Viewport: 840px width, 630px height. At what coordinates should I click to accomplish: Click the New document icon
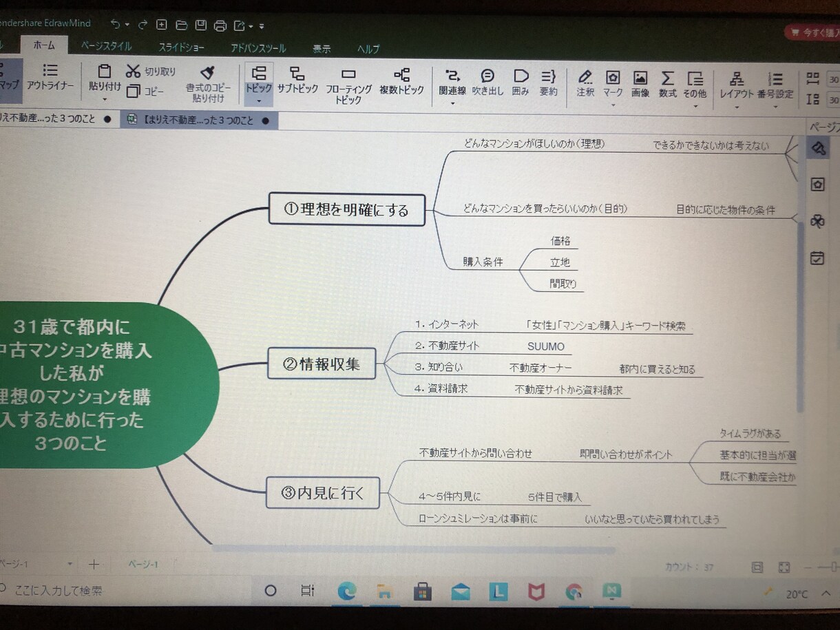tap(162, 25)
